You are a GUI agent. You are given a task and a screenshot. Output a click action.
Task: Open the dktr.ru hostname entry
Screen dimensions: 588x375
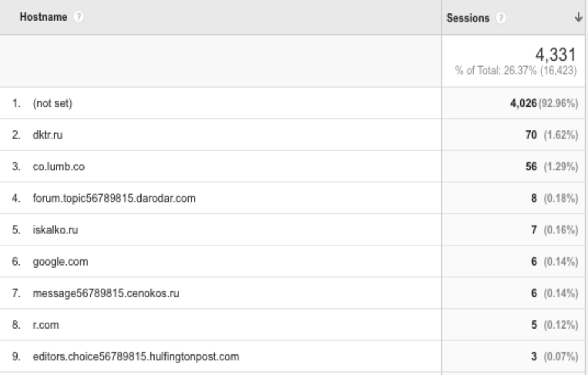click(x=47, y=135)
